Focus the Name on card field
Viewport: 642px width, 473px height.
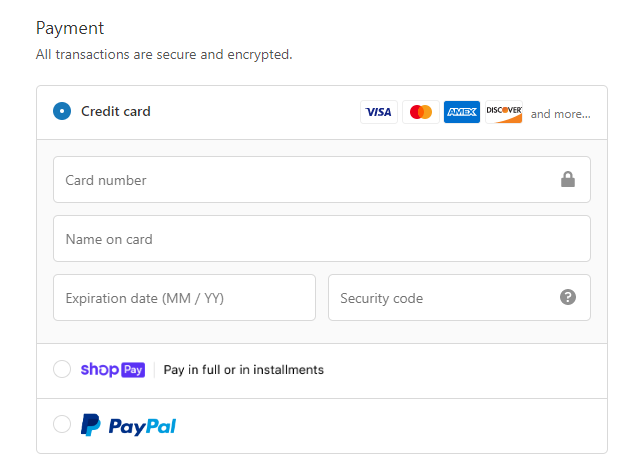(322, 238)
